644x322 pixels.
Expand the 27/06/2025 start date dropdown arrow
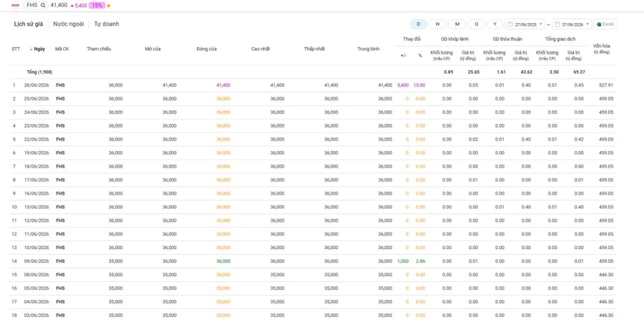(541, 24)
